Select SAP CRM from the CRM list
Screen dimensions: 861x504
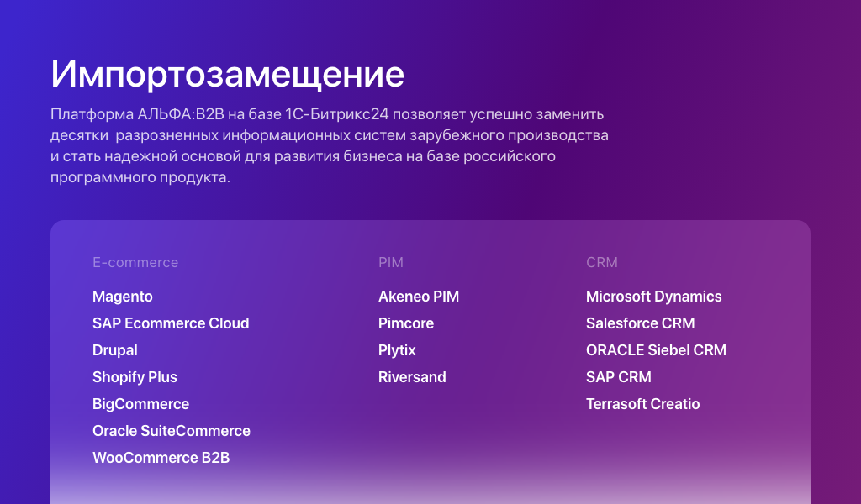[x=618, y=377]
